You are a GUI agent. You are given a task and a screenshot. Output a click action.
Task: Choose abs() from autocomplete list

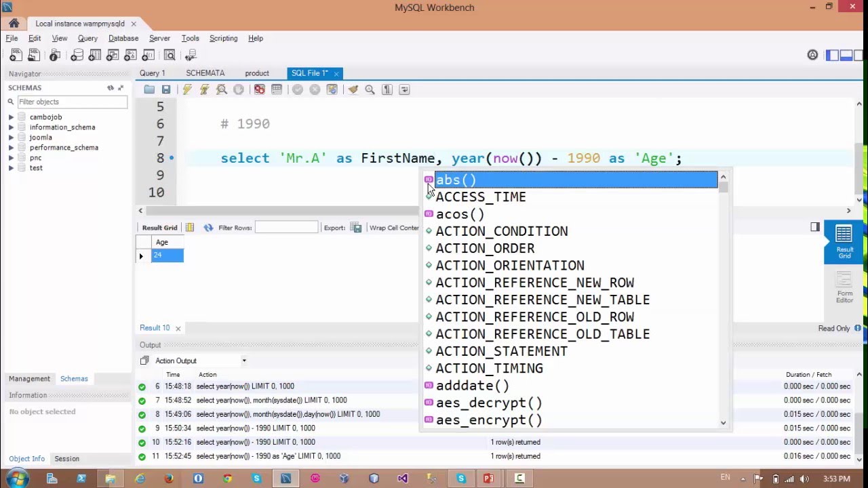click(x=575, y=180)
